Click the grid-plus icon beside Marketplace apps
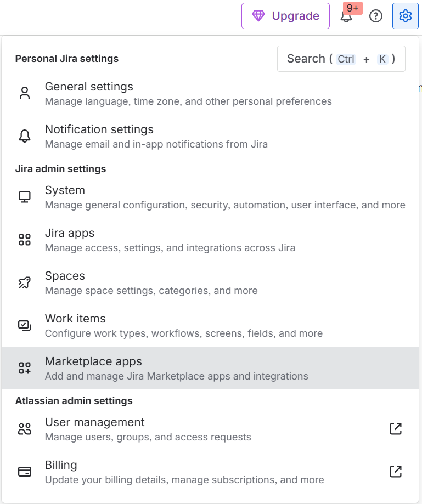The width and height of the screenshot is (422, 504). (x=25, y=368)
